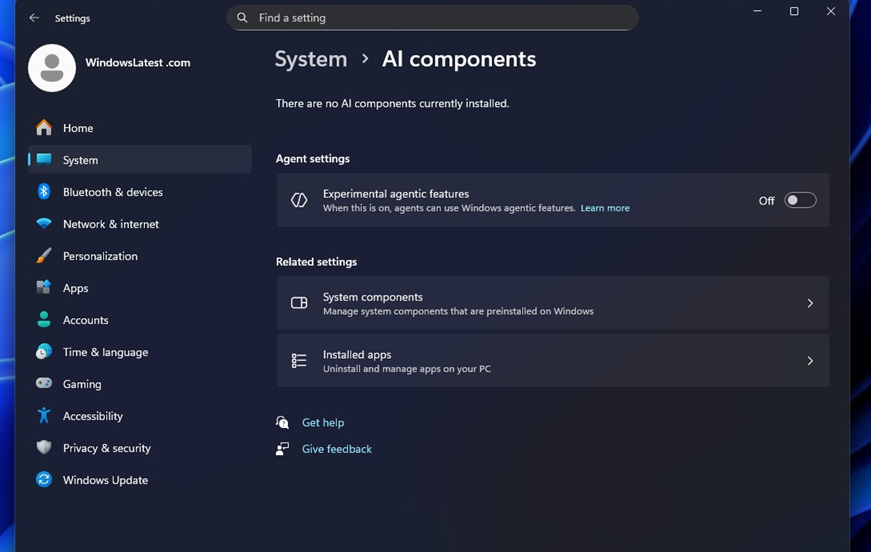Open Bluetooth & devices settings
The image size is (871, 552).
click(139, 192)
